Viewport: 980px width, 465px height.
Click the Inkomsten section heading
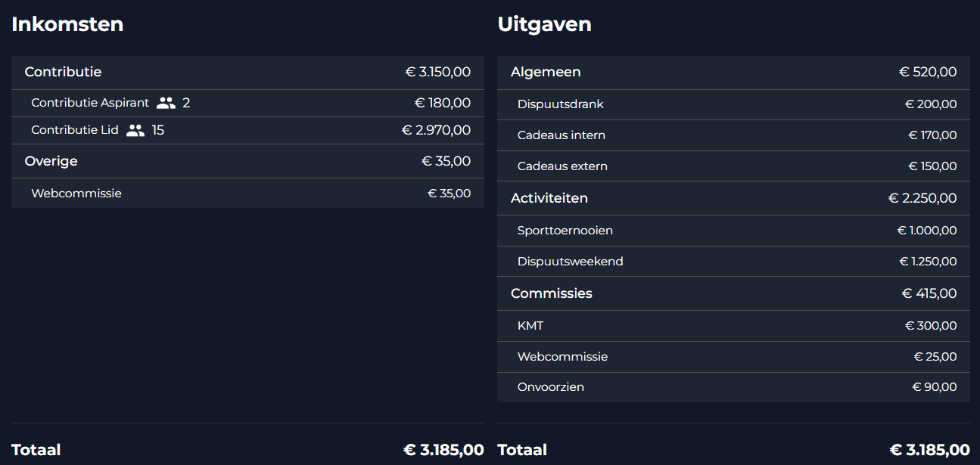(x=67, y=24)
